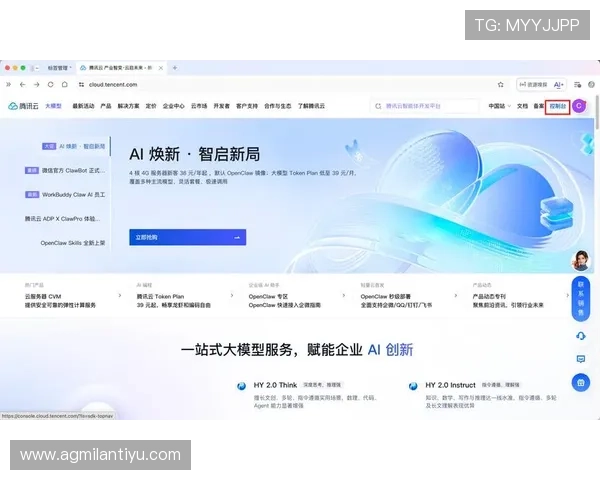Click the 腾讯云 Token Plan card text
600x480 pixels.
[173, 300]
